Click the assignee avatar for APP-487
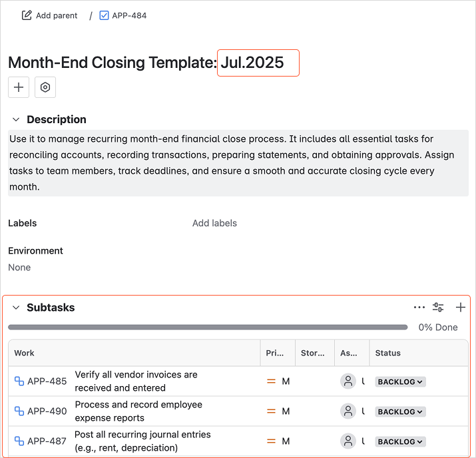Viewport: 476px width, 458px height. point(348,441)
